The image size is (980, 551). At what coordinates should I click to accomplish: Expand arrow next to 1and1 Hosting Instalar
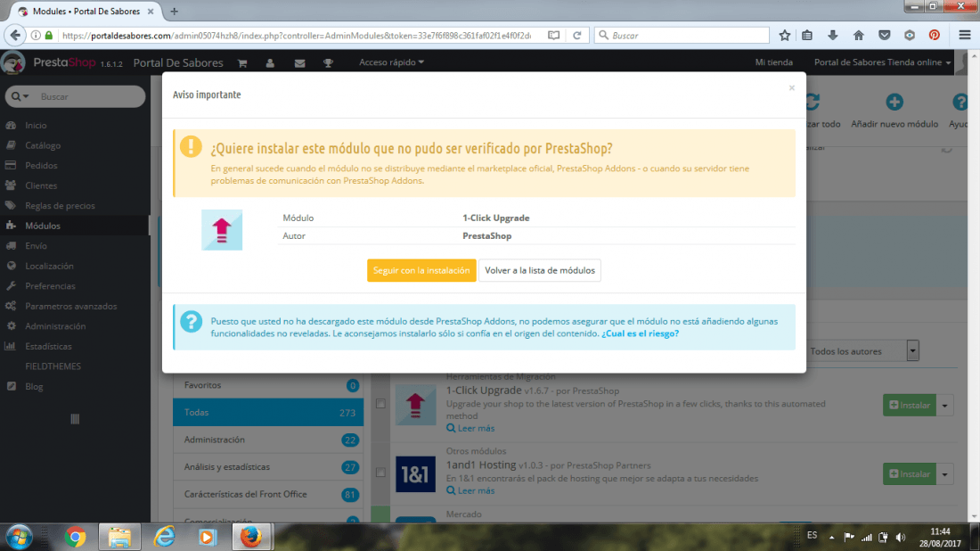[x=945, y=474]
